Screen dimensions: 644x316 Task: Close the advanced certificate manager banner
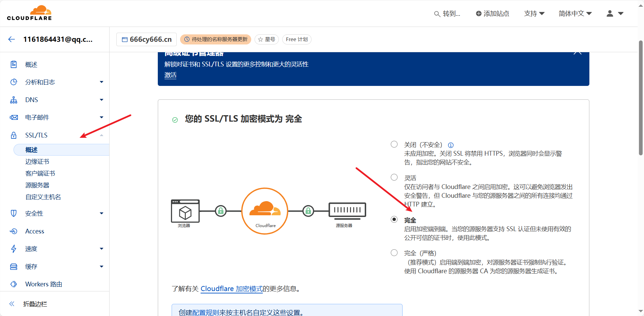pyautogui.click(x=578, y=53)
